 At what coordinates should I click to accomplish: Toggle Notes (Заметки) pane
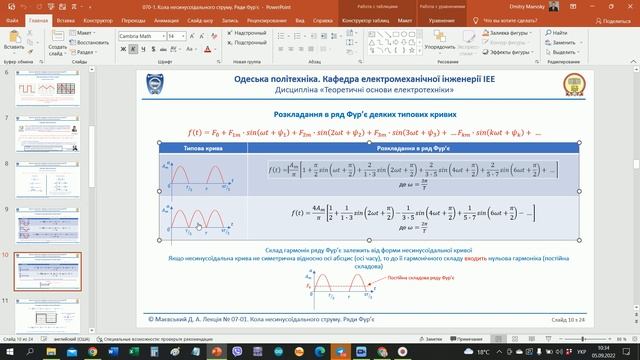[x=431, y=339]
